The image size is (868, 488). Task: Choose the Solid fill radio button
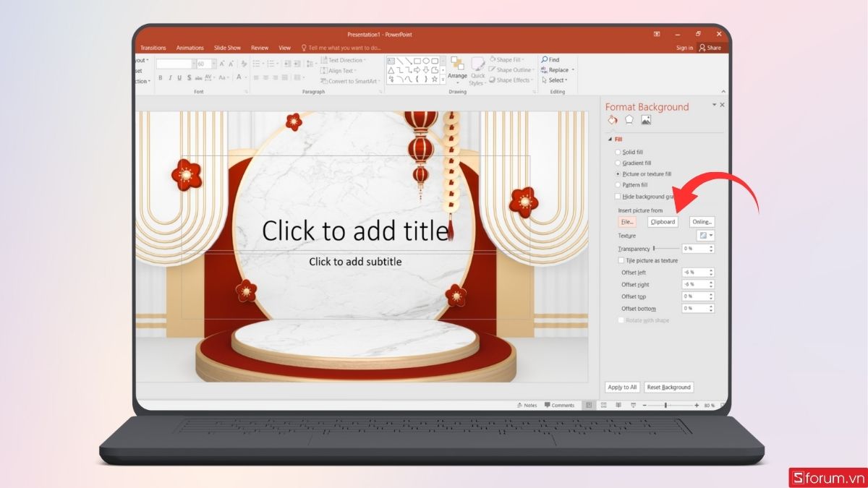618,152
